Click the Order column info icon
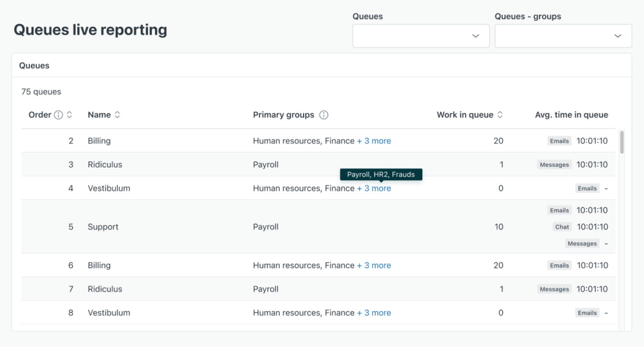This screenshot has width=644, height=347. 58,115
